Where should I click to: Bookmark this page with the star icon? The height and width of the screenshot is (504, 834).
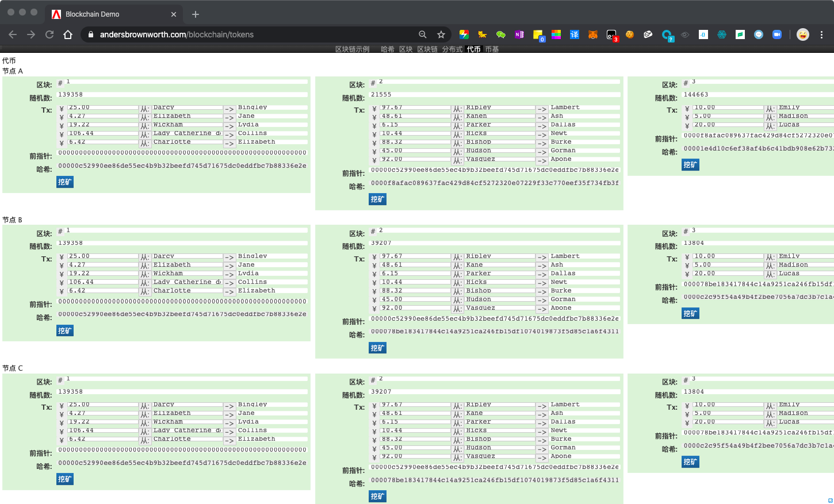click(x=441, y=34)
